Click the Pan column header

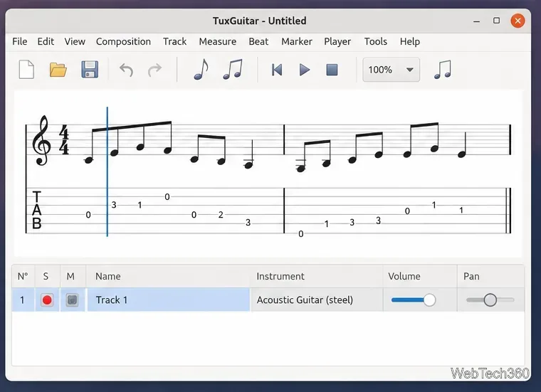(x=491, y=276)
